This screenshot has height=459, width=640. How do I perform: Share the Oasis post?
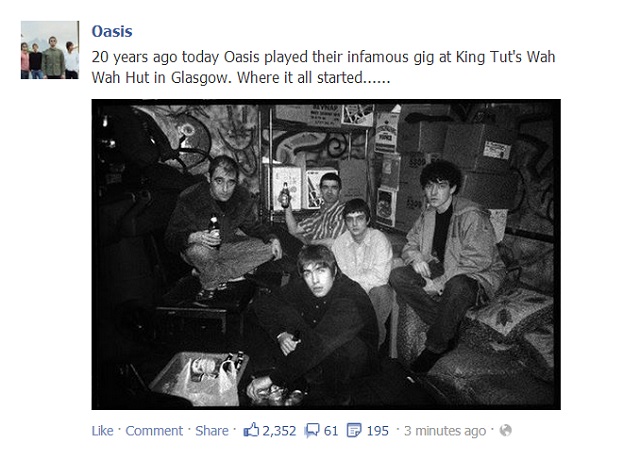click(x=211, y=431)
